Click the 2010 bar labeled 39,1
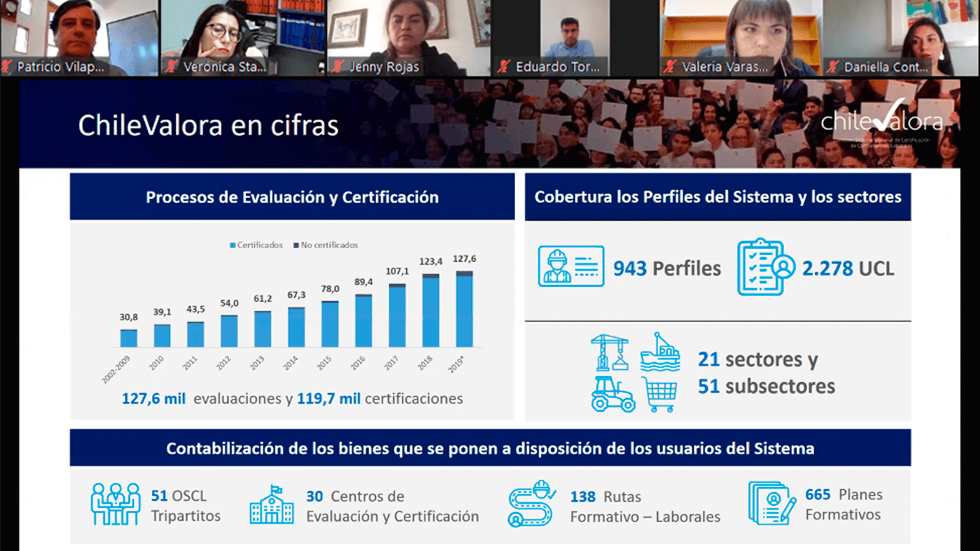Viewport: 980px width, 551px height. pyautogui.click(x=162, y=336)
